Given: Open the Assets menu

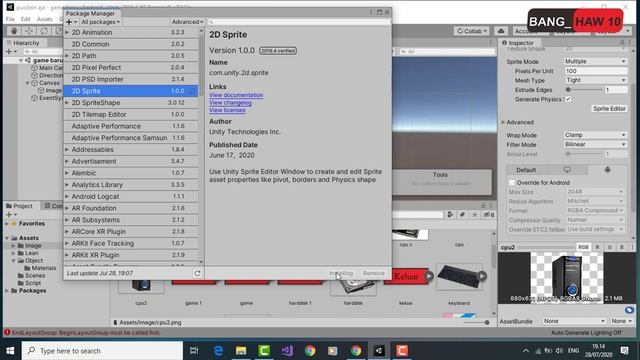Looking at the screenshot, I should [x=44, y=19].
